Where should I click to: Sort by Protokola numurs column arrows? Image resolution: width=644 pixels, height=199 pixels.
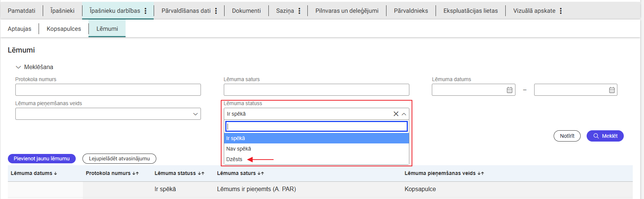click(x=136, y=173)
